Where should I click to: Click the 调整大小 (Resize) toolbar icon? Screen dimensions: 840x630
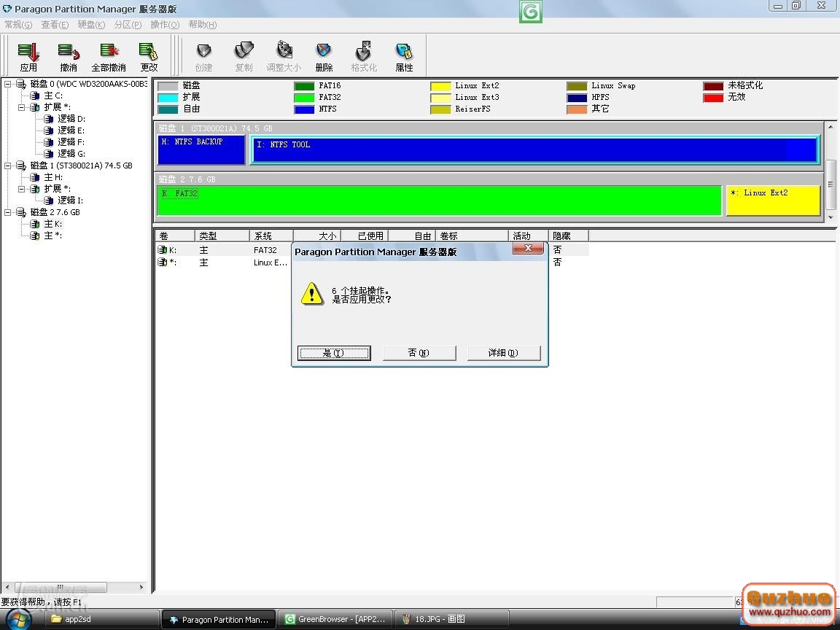pos(284,56)
